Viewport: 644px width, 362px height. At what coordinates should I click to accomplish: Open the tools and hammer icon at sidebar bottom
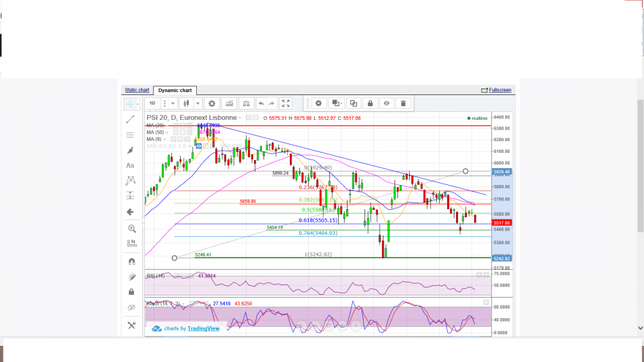point(132,325)
